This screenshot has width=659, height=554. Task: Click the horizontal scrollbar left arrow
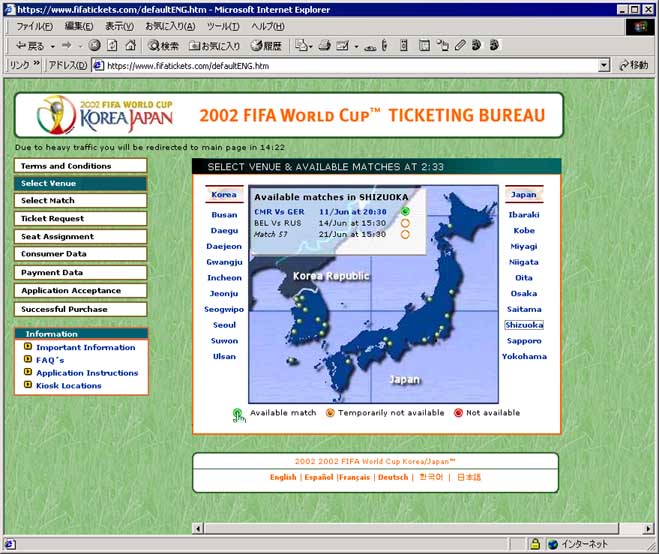click(198, 528)
